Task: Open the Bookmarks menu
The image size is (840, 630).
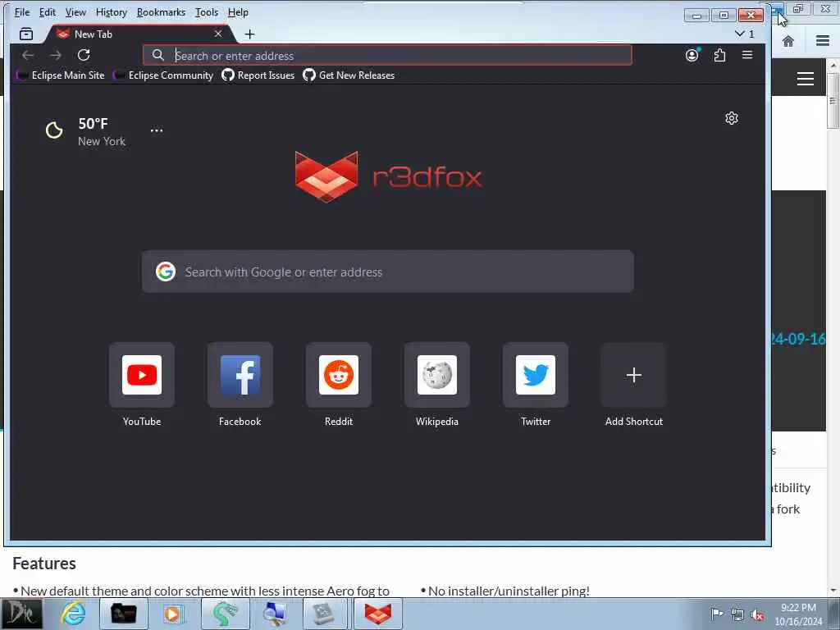Action: 161,11
